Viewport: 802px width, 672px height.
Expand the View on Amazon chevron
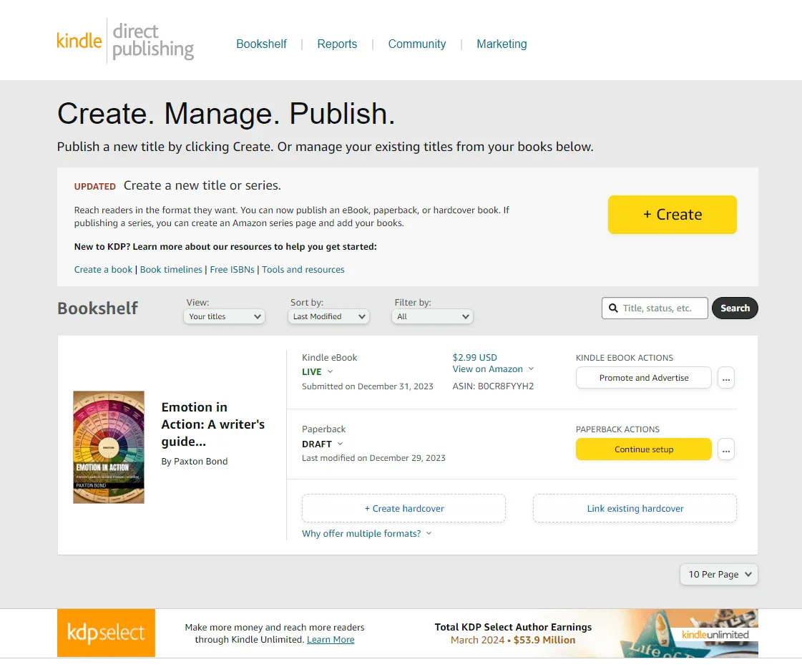pyautogui.click(x=531, y=369)
